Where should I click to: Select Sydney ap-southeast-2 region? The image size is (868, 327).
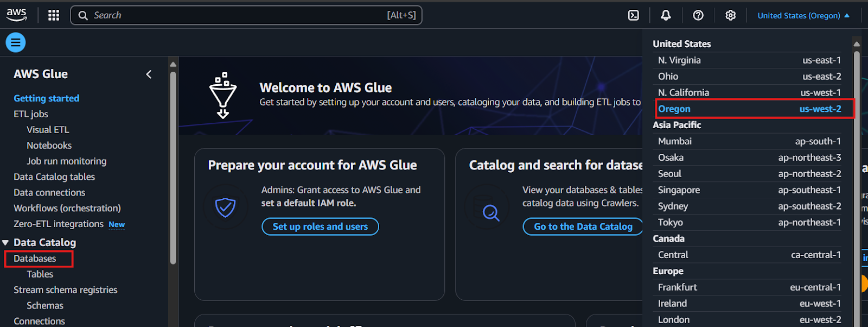[749, 206]
